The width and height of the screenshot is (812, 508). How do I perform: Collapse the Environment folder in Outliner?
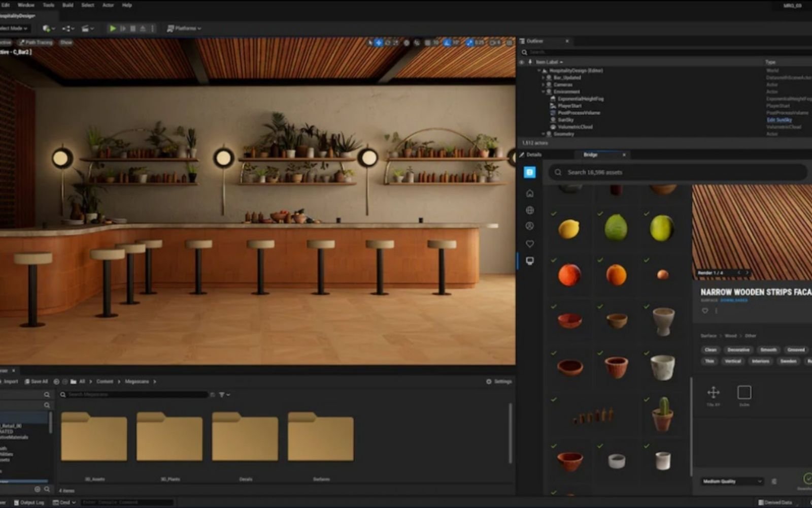543,92
